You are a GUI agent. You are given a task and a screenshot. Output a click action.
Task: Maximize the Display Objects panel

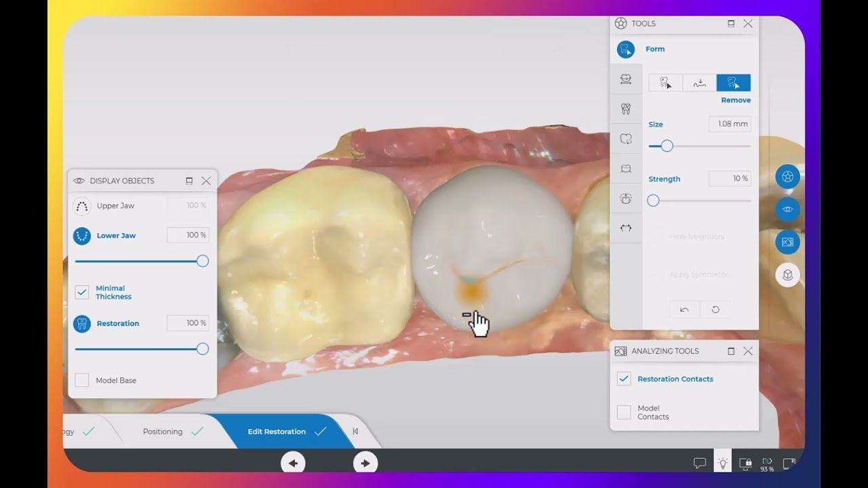click(189, 181)
